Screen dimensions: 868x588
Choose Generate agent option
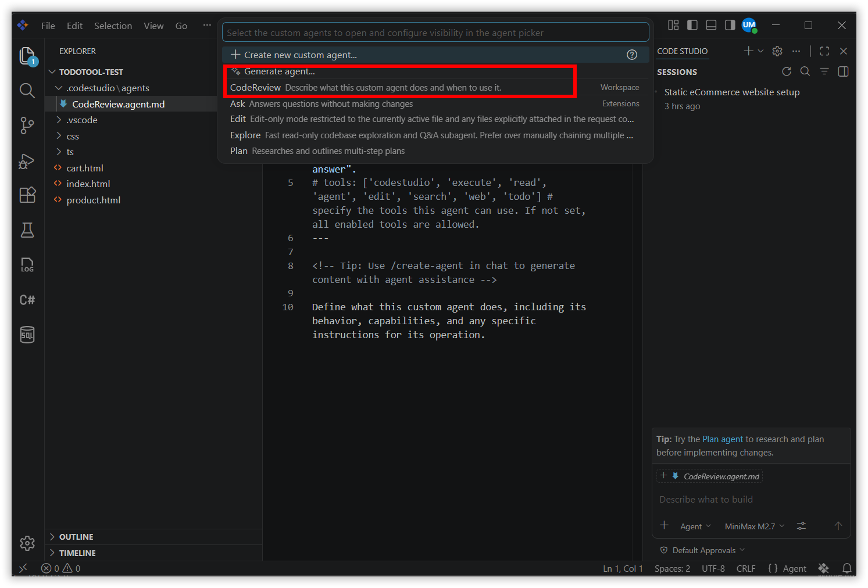[x=435, y=71]
